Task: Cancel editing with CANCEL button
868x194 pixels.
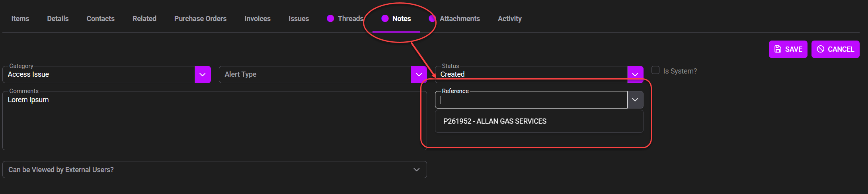Action: [x=835, y=49]
